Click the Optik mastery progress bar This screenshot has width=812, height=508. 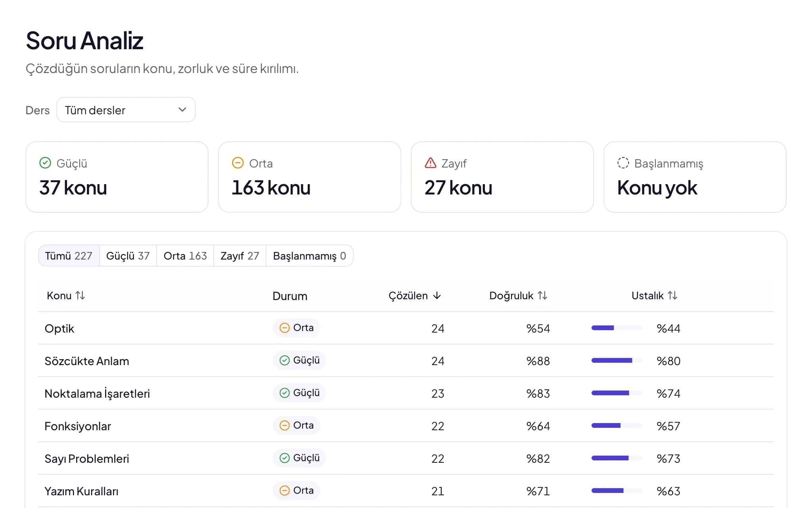(617, 328)
